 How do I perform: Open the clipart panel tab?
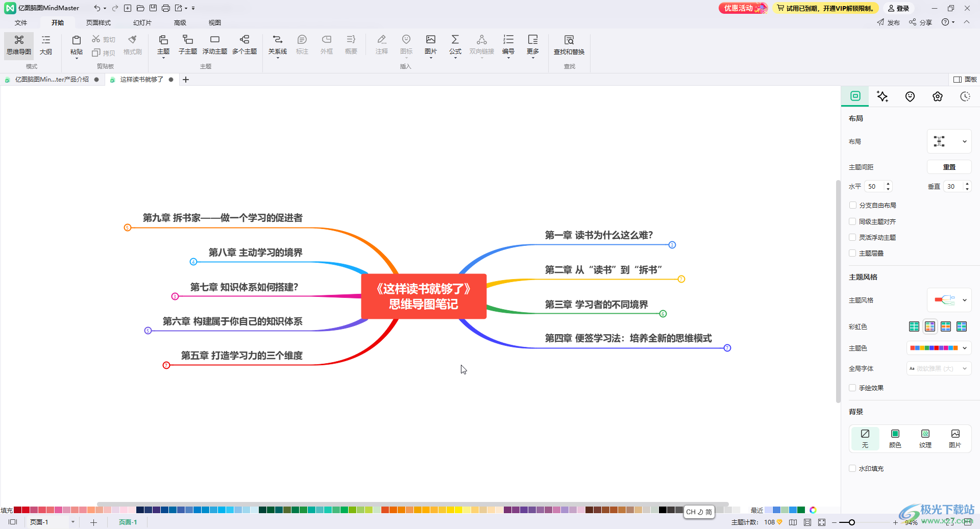point(938,96)
